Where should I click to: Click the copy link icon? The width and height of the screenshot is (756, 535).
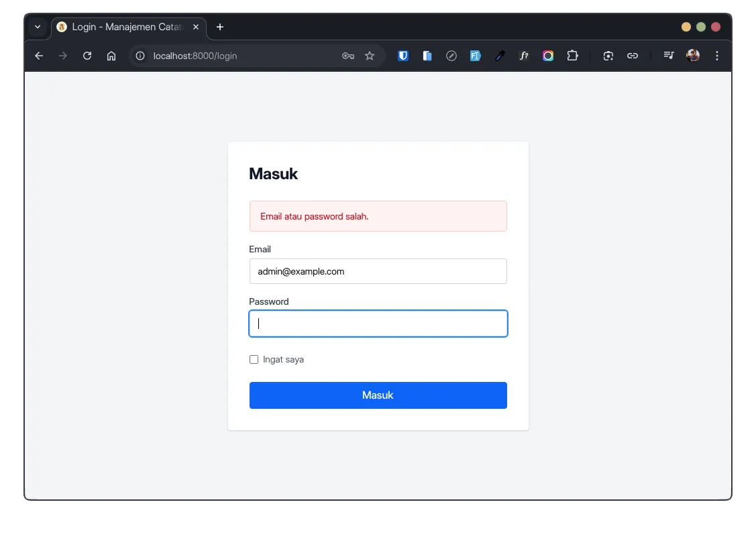click(633, 56)
